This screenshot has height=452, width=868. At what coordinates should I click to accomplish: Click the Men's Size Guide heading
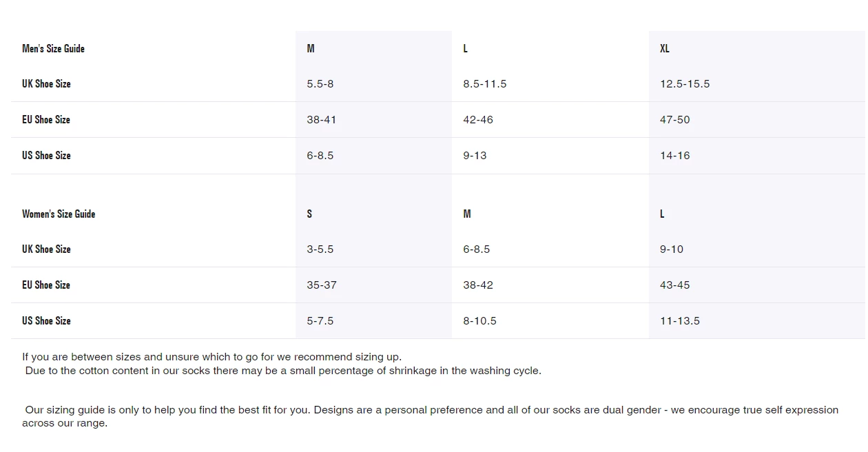pyautogui.click(x=53, y=48)
